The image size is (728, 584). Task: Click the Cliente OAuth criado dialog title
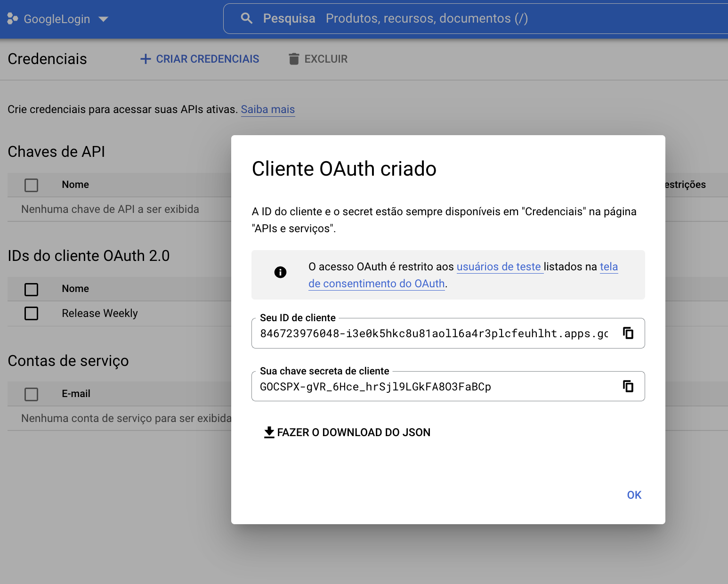click(344, 169)
